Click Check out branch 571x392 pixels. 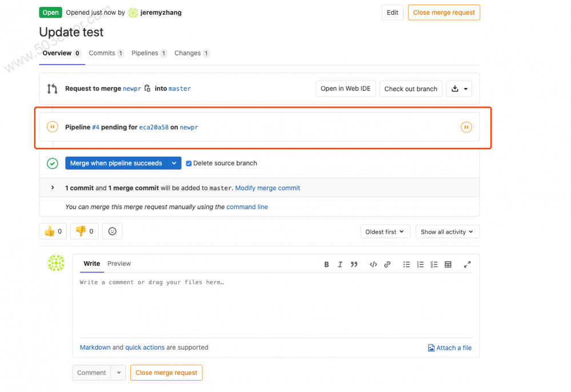[x=410, y=89]
